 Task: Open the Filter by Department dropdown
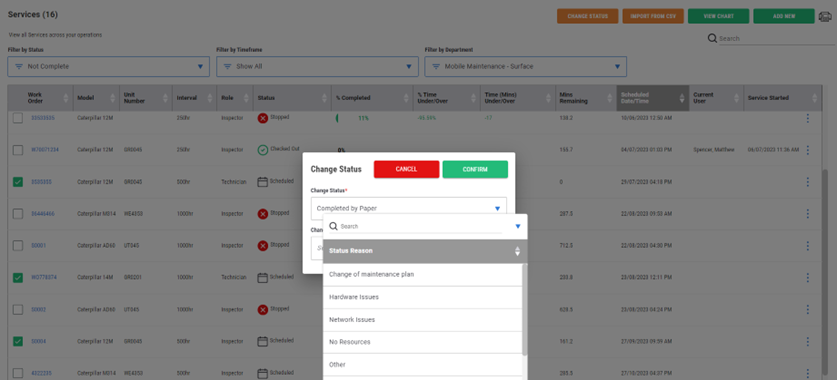(x=526, y=67)
